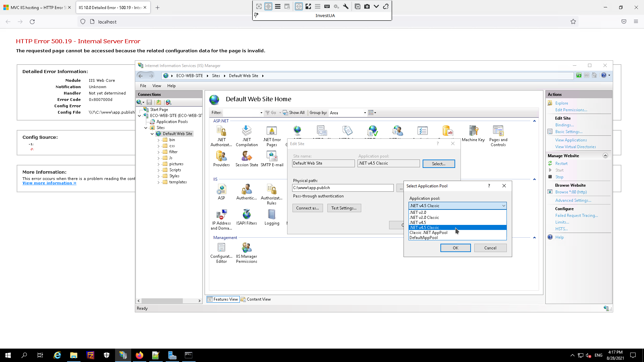The image size is (644, 362).
Task: Click the Advanced Settings link
Action: pyautogui.click(x=573, y=200)
